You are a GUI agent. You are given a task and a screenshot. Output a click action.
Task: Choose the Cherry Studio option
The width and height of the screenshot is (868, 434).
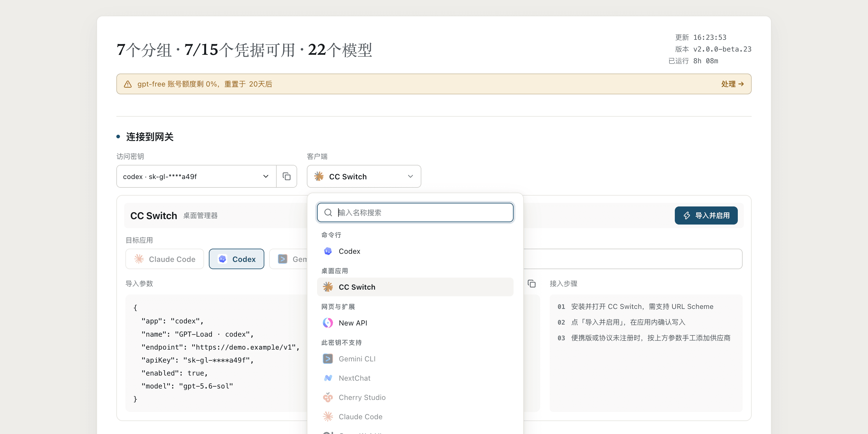pyautogui.click(x=415, y=397)
